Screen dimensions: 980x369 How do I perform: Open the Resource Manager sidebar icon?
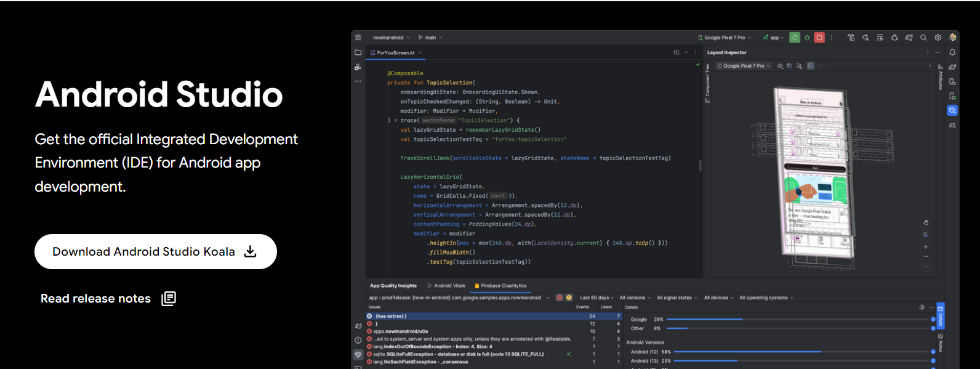pos(358,67)
